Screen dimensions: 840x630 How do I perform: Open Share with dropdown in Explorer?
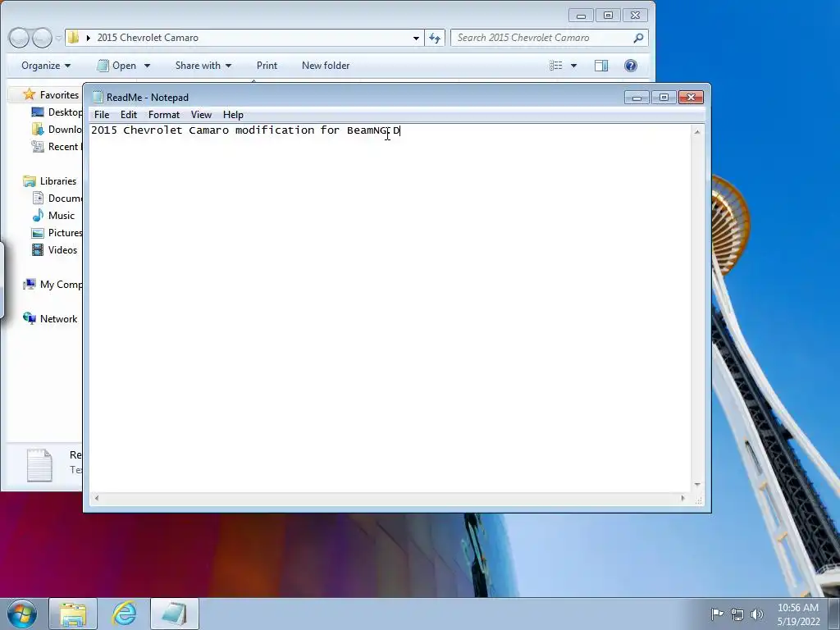coord(203,66)
